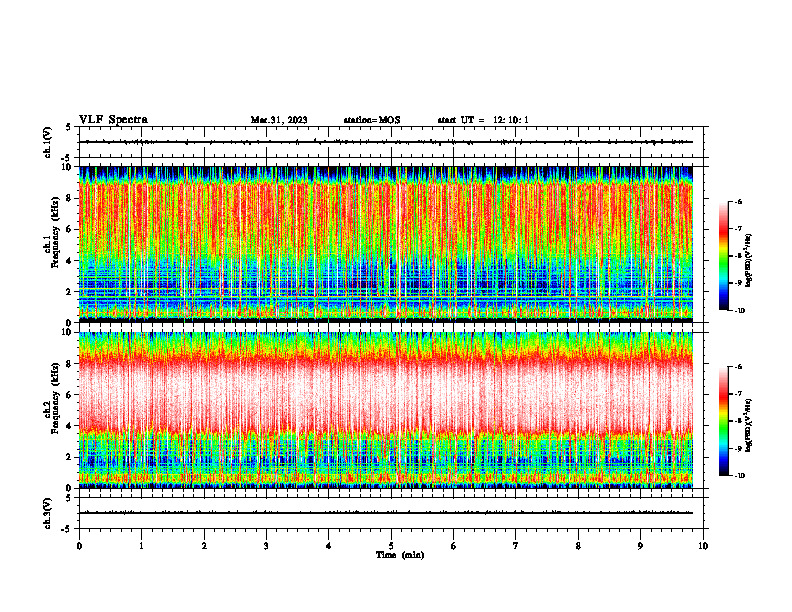
Task: Click the lower colorbar 'log(PSD)(V²/Hz)' label
Action: pyautogui.click(x=749, y=425)
